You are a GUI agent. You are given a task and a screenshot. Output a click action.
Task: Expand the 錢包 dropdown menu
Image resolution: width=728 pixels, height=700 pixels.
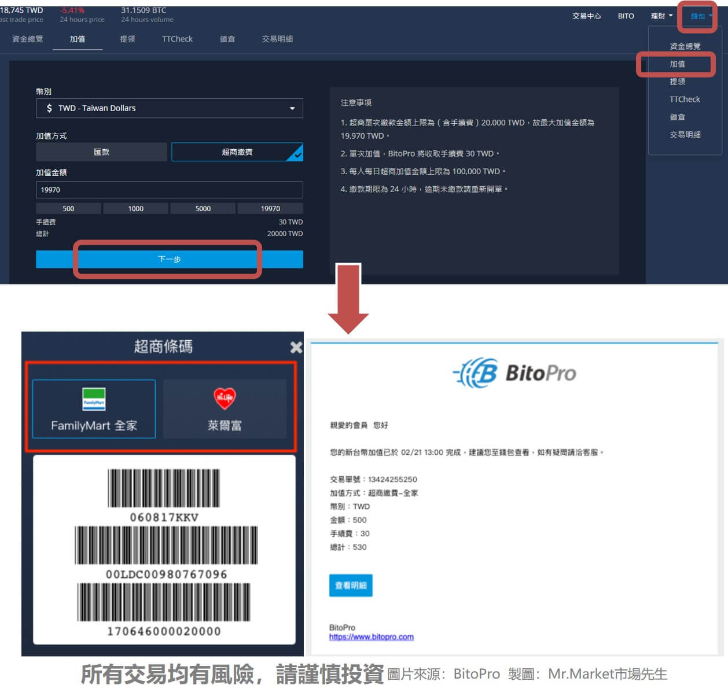tap(701, 16)
